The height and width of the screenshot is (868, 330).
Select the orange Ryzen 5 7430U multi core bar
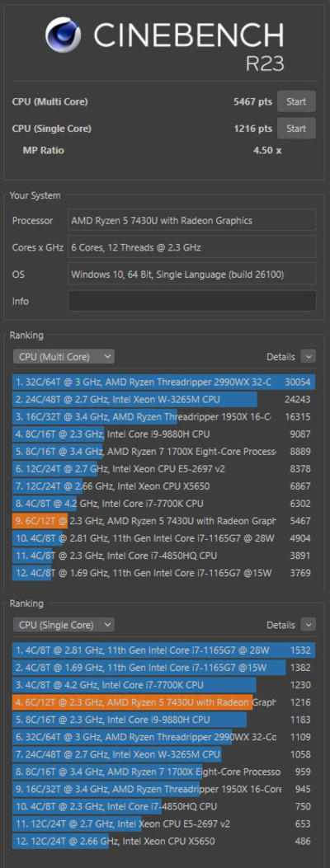click(x=164, y=521)
